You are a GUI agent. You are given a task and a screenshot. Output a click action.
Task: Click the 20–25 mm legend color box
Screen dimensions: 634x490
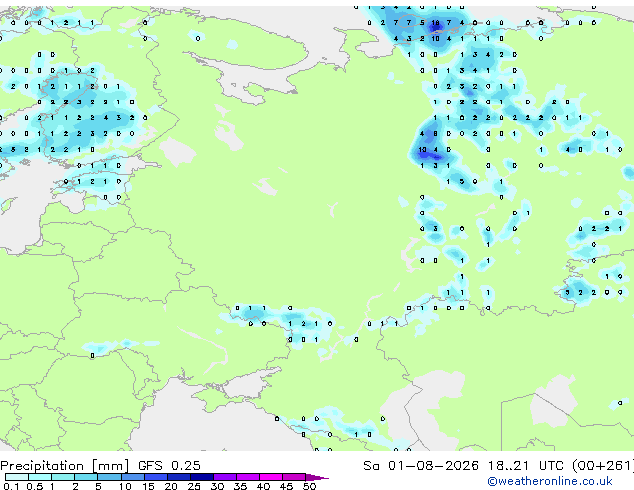coord(179,477)
